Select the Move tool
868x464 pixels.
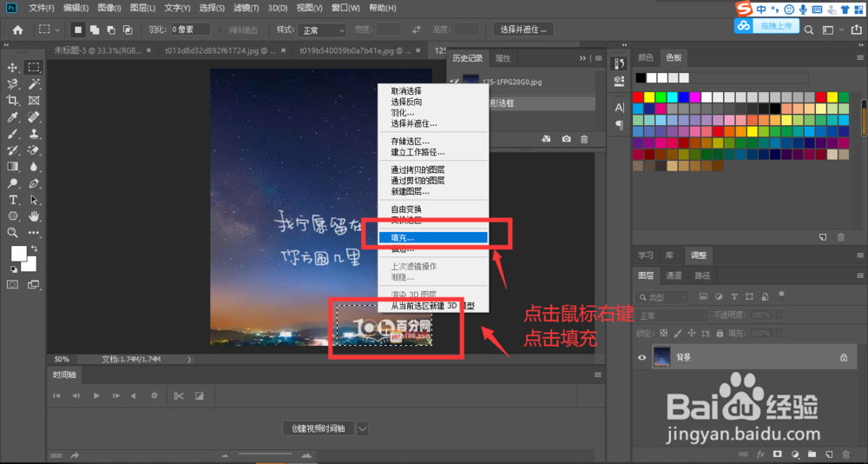pyautogui.click(x=12, y=68)
